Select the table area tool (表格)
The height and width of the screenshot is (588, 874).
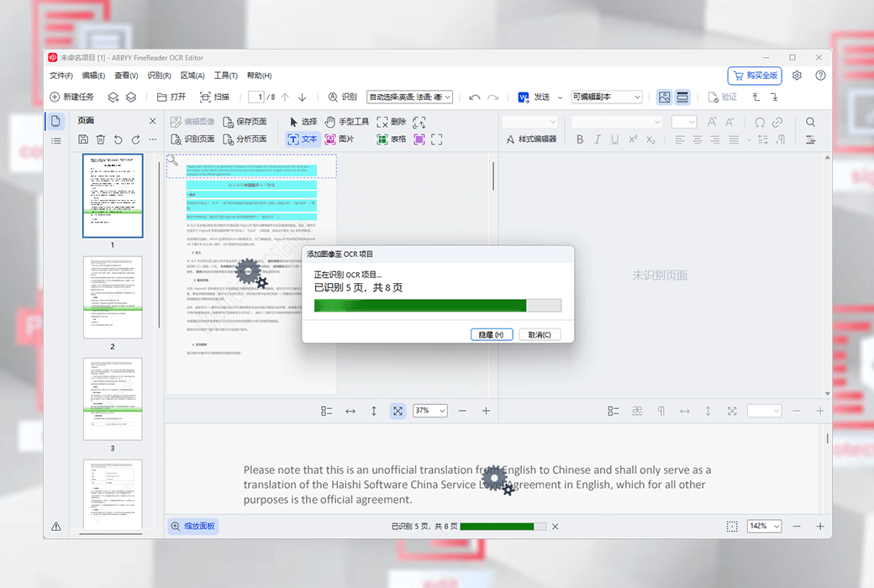click(392, 139)
